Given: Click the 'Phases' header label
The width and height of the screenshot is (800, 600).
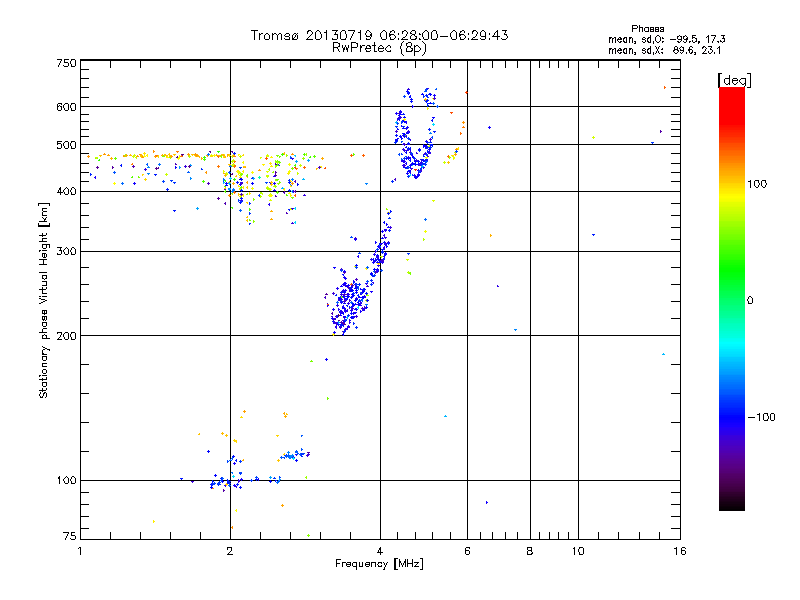Looking at the screenshot, I should 647,29.
